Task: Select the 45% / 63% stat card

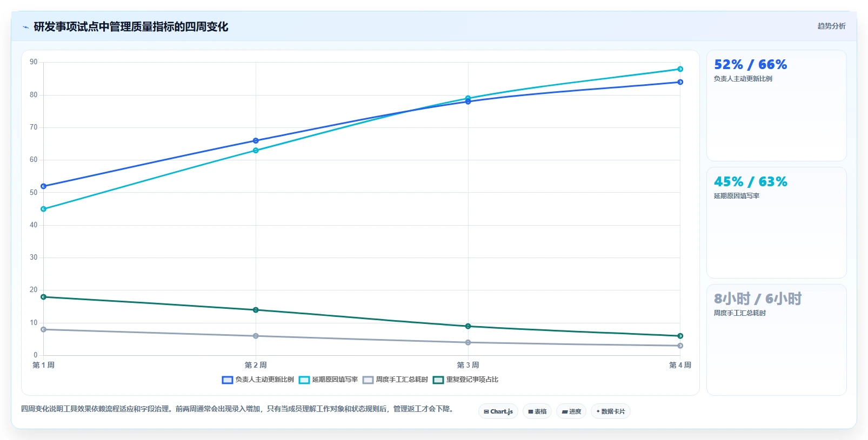Action: click(x=777, y=222)
